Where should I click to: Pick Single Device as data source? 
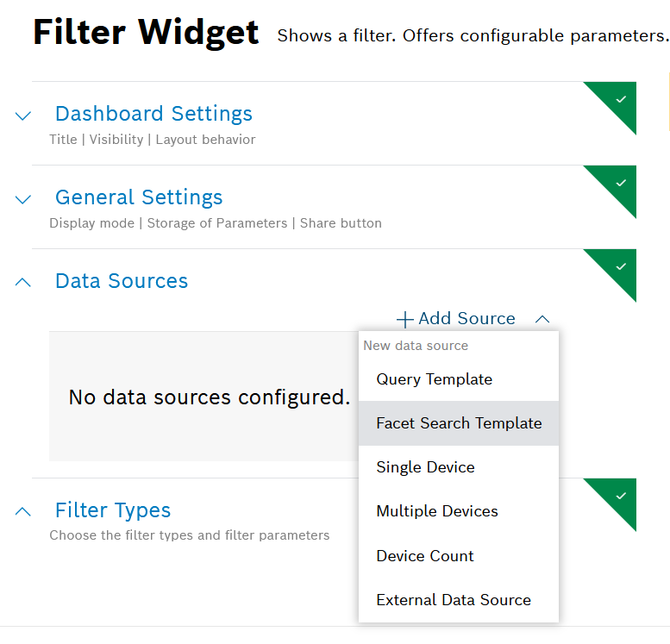click(x=425, y=467)
